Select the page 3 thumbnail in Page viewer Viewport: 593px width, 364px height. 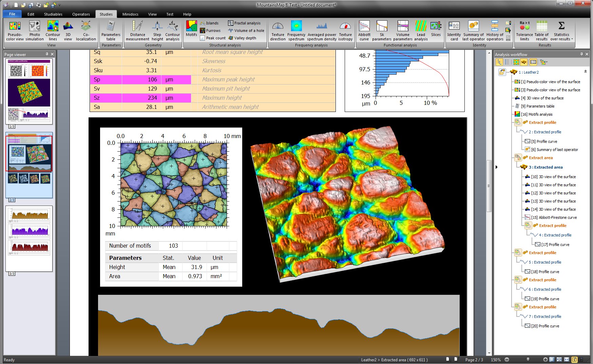[29, 238]
